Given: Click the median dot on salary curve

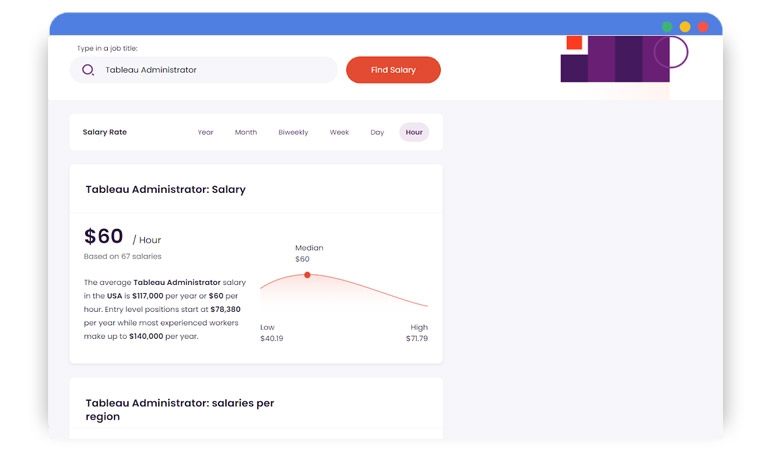Looking at the screenshot, I should [307, 275].
